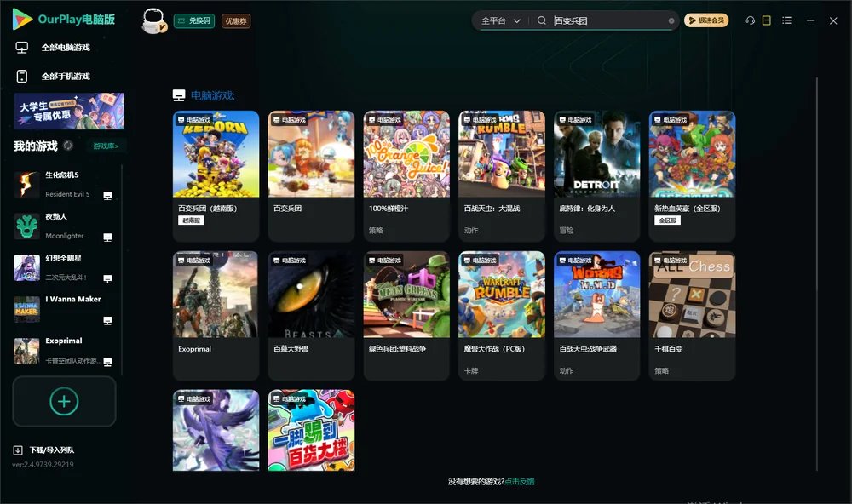Image resolution: width=852 pixels, height=504 pixels.
Task: Add a game with the plus button
Action: coord(64,401)
